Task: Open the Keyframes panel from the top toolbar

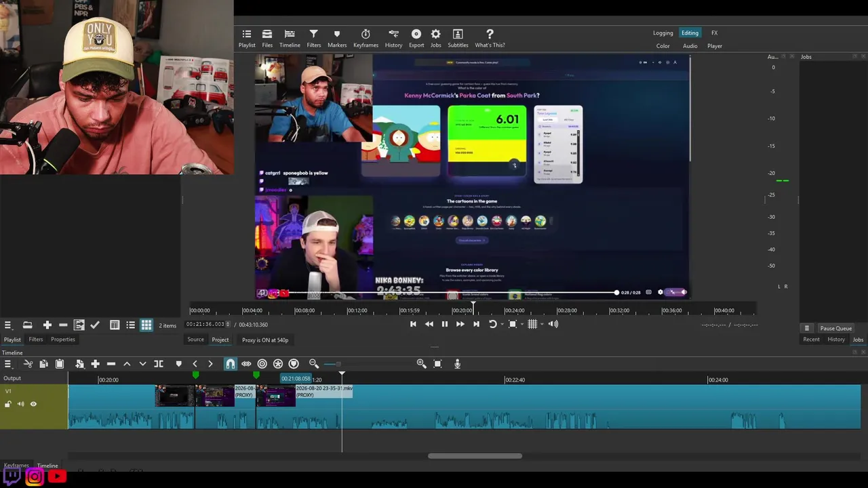Action: tap(366, 39)
